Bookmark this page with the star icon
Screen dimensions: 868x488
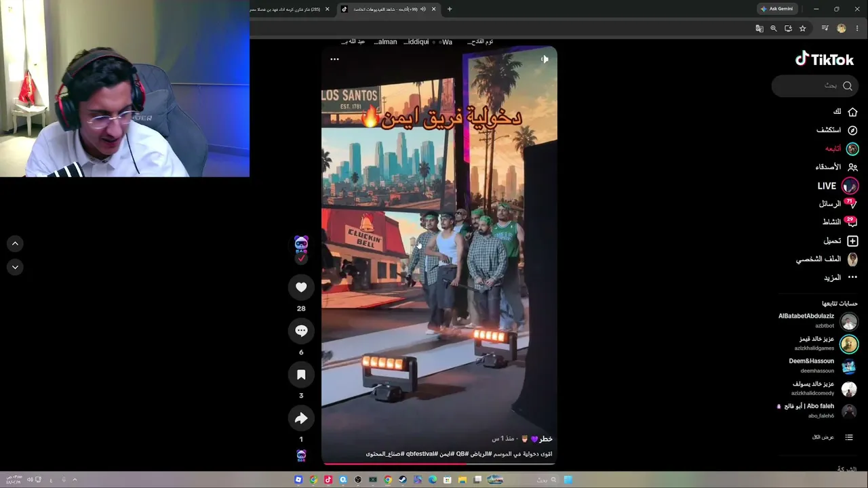[802, 28]
